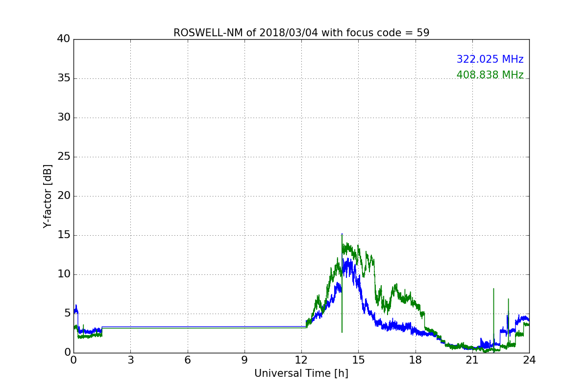Click the y-axis tick label 25
The height and width of the screenshot is (392, 588).
[64, 157]
